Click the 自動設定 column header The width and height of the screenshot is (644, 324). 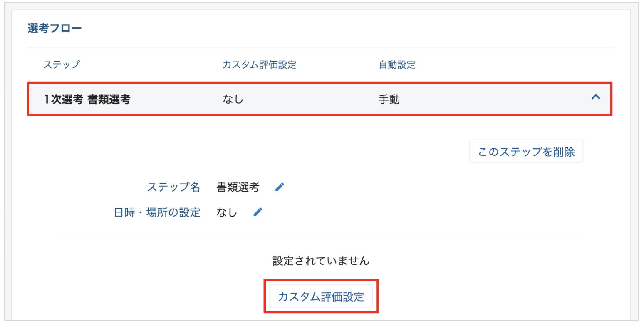click(x=397, y=65)
